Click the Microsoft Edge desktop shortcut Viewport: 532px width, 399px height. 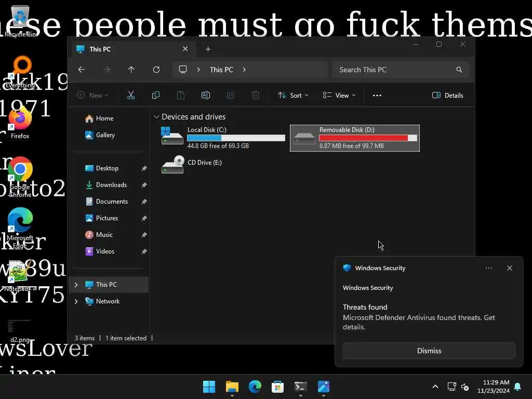pos(20,228)
